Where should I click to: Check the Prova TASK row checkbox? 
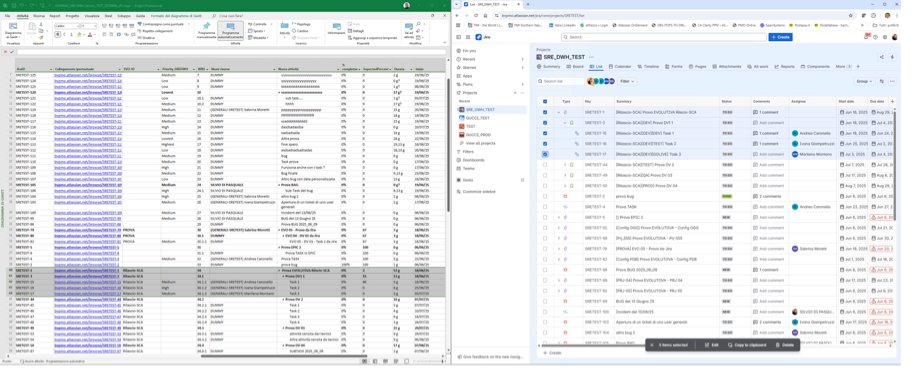pos(544,207)
